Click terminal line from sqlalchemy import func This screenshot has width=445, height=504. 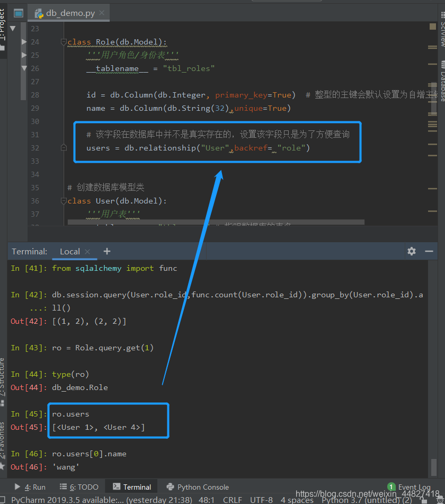point(114,268)
